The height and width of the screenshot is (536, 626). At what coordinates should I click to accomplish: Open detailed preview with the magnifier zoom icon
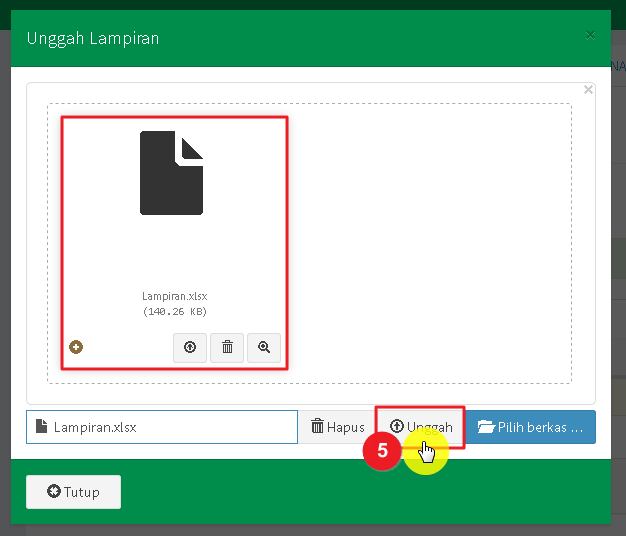coord(264,347)
